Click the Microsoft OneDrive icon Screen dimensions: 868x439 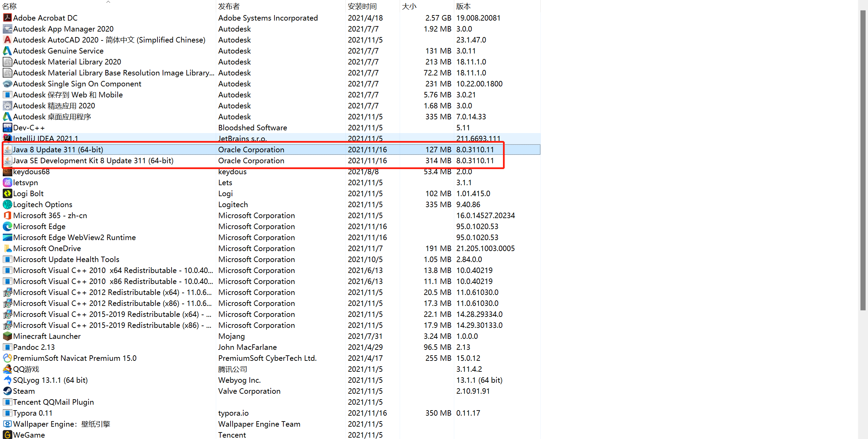pyautogui.click(x=7, y=248)
